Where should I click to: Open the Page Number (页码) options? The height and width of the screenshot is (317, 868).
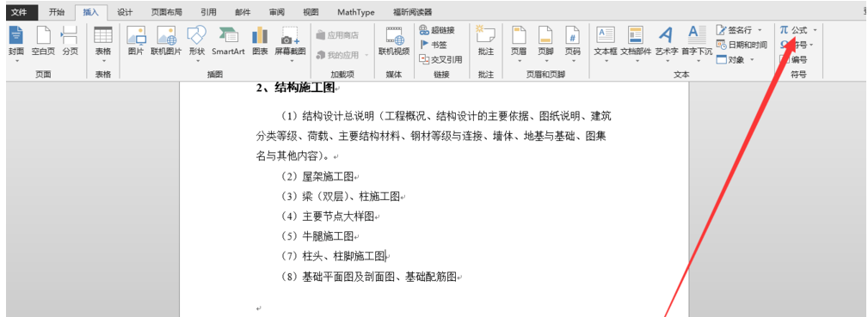click(x=573, y=43)
